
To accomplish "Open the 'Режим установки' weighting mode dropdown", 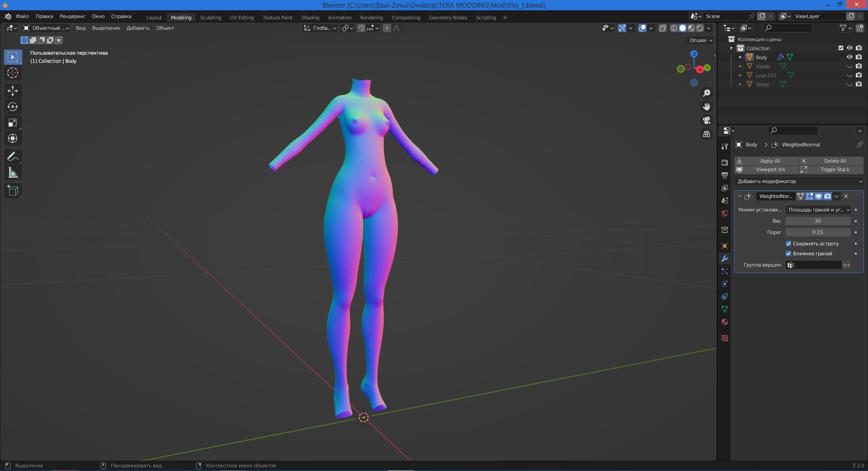I will coord(818,210).
